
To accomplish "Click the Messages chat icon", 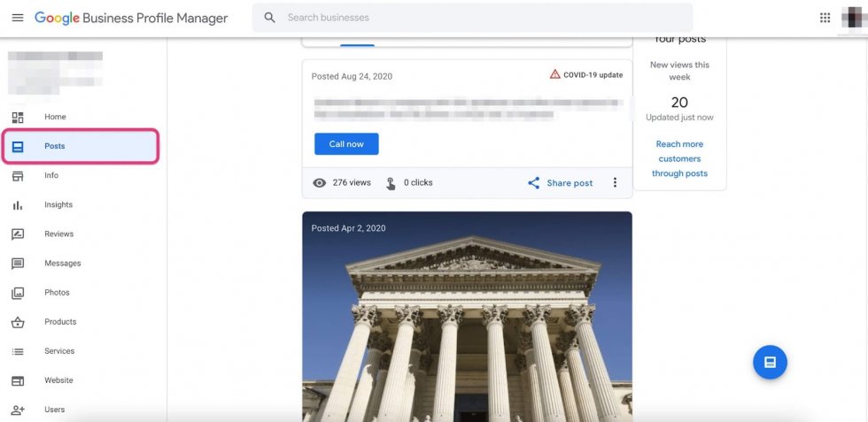I will (x=18, y=264).
